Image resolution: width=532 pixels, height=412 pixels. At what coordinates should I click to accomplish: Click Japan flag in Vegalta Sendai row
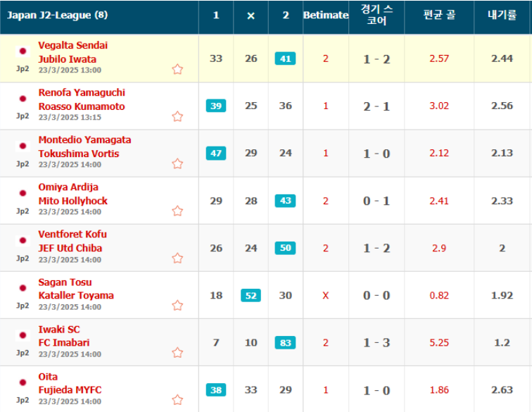[23, 51]
